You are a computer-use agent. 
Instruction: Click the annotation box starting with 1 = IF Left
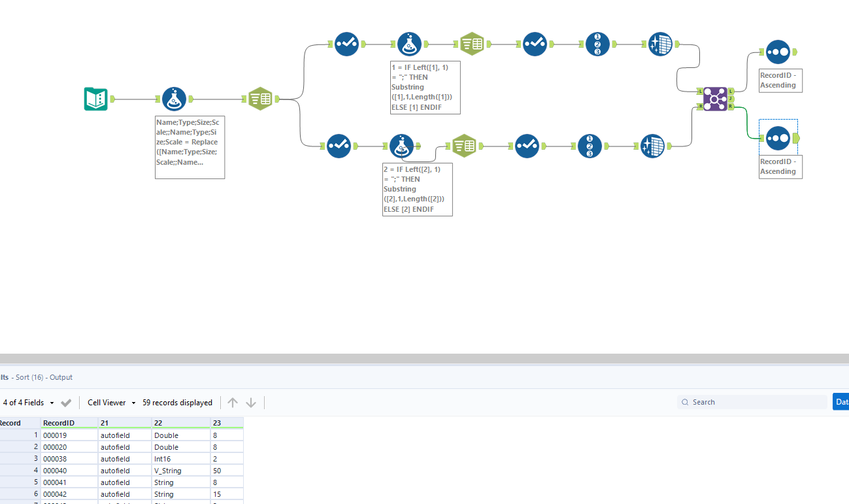point(425,87)
